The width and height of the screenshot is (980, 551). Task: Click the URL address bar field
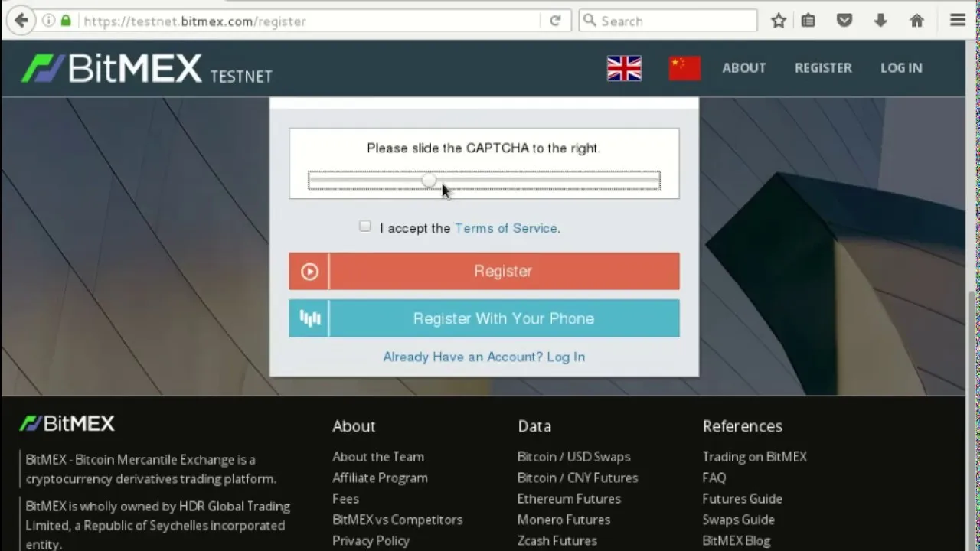(x=306, y=21)
